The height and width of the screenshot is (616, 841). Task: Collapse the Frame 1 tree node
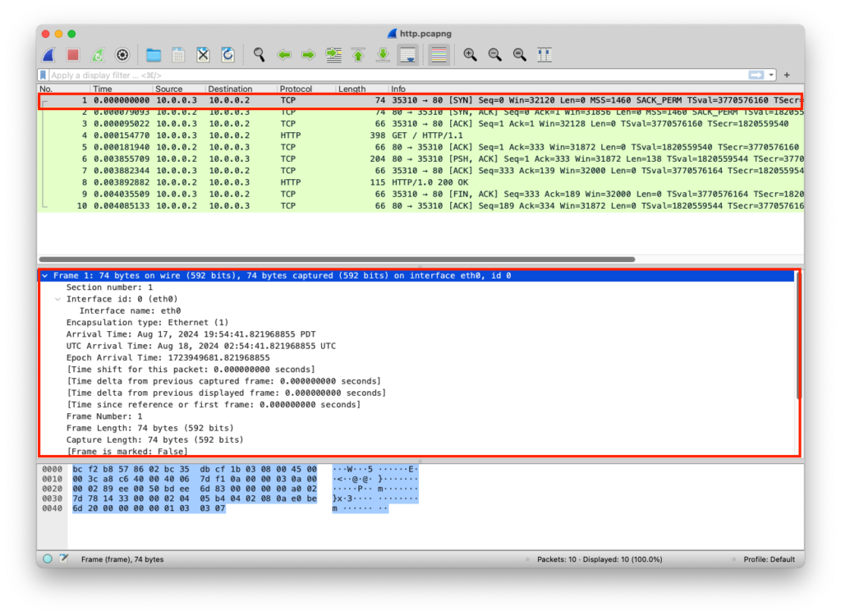click(45, 276)
